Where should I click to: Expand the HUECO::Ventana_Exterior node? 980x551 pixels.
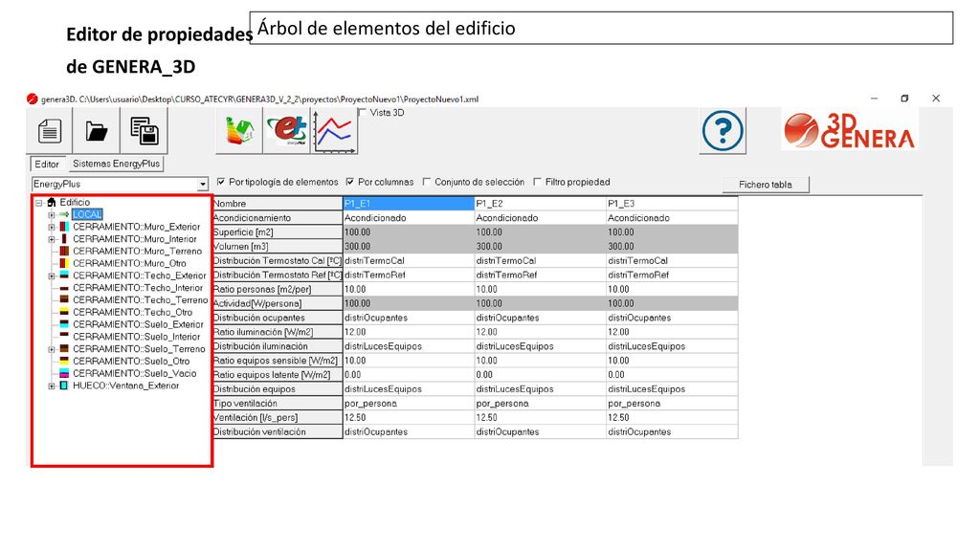(52, 386)
